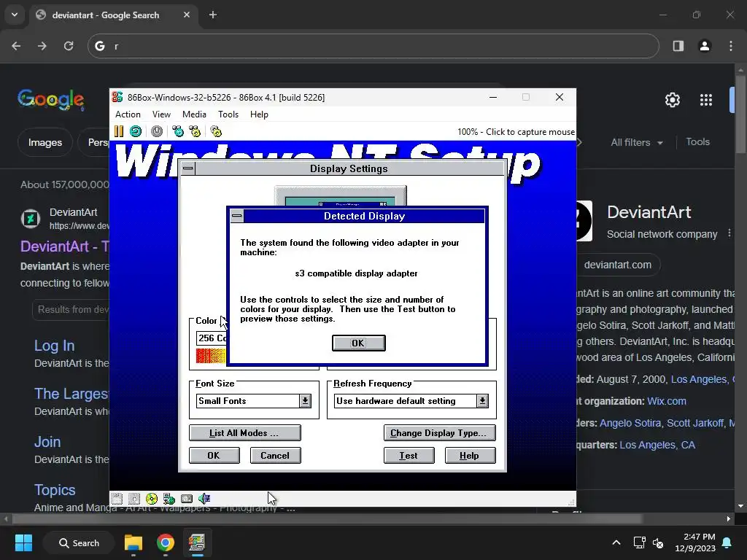Open Chrome three-dot menu
The image size is (747, 560).
731,46
